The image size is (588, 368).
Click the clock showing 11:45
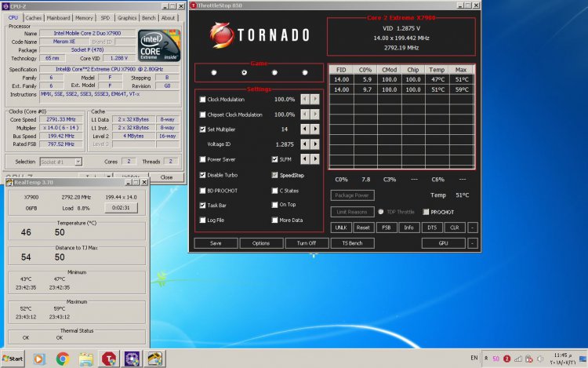(562, 355)
